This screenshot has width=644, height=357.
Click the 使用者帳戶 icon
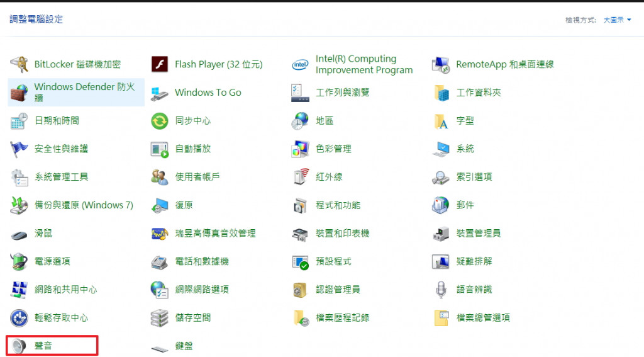pyautogui.click(x=159, y=178)
